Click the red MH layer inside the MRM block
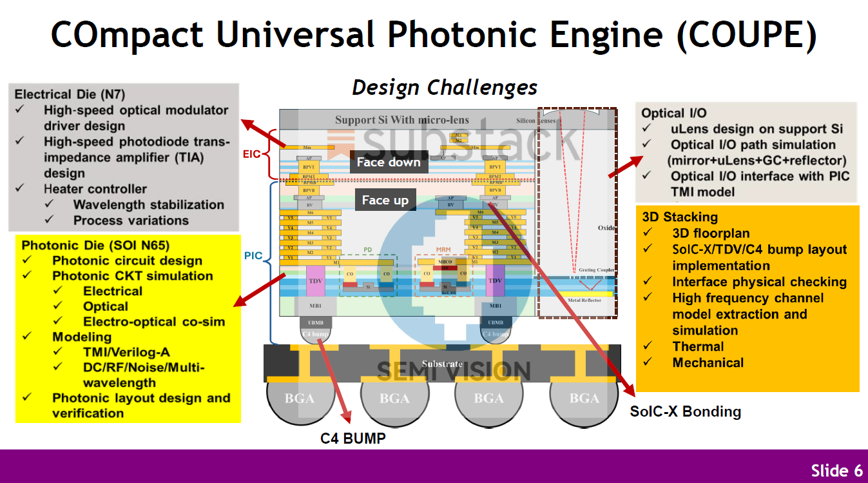Image resolution: width=868 pixels, height=483 pixels. coord(445,268)
